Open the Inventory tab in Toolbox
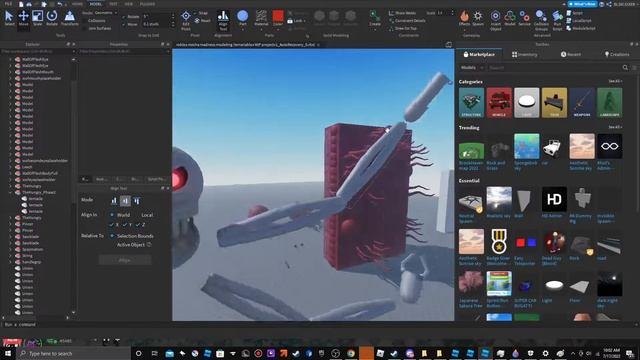640x360 pixels. (524, 54)
